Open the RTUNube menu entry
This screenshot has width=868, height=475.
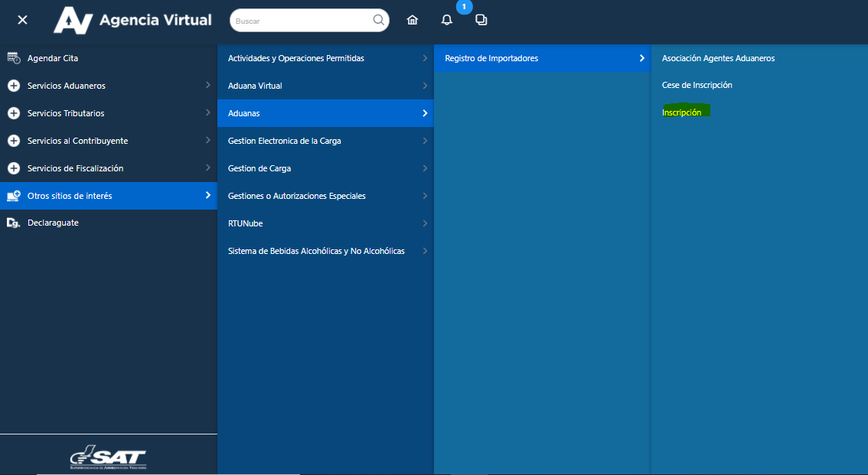(245, 223)
